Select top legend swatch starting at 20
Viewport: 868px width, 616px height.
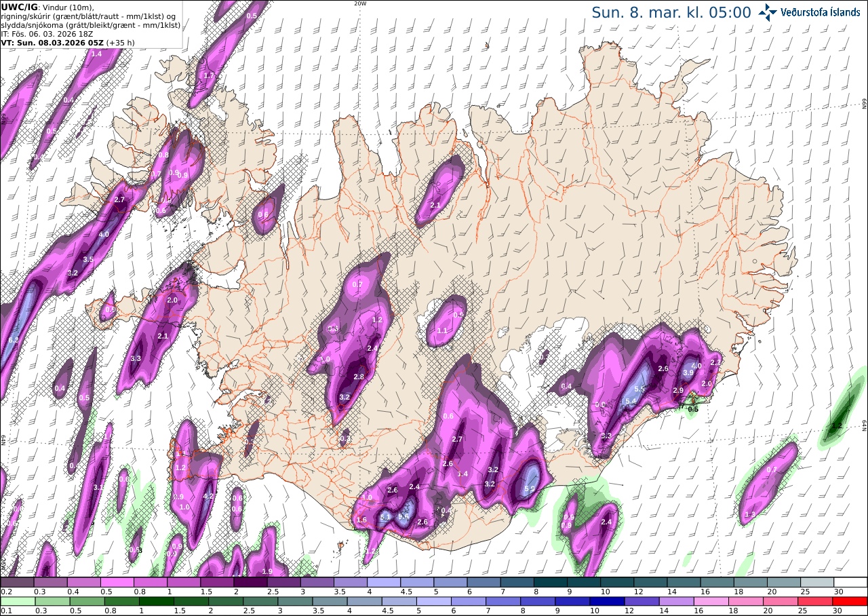click(x=785, y=582)
